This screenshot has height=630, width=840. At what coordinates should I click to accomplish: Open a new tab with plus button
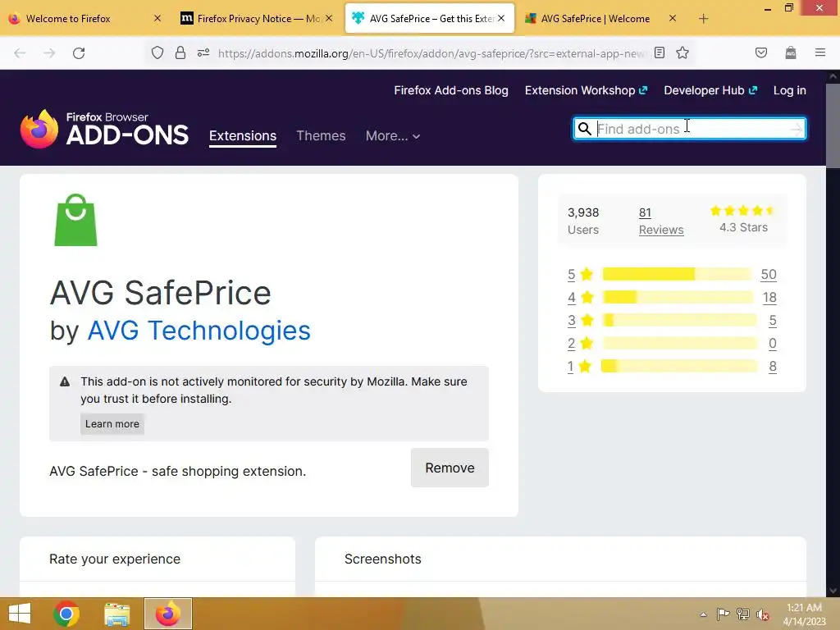703,19
